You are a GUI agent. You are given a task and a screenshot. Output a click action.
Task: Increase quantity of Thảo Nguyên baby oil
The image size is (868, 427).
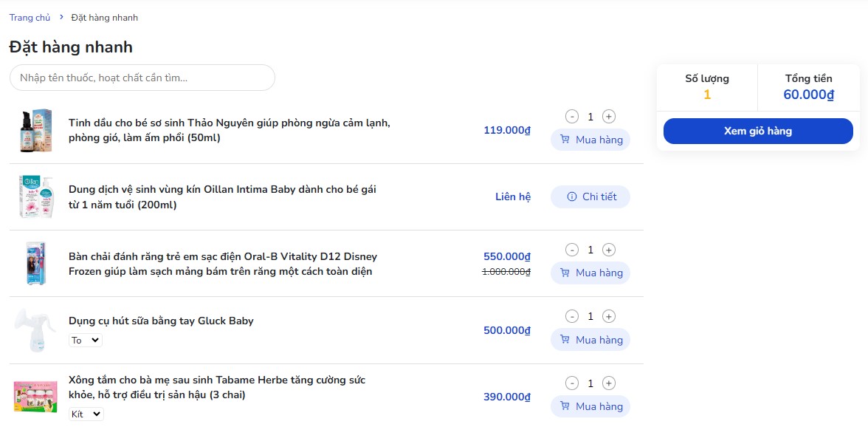point(609,117)
